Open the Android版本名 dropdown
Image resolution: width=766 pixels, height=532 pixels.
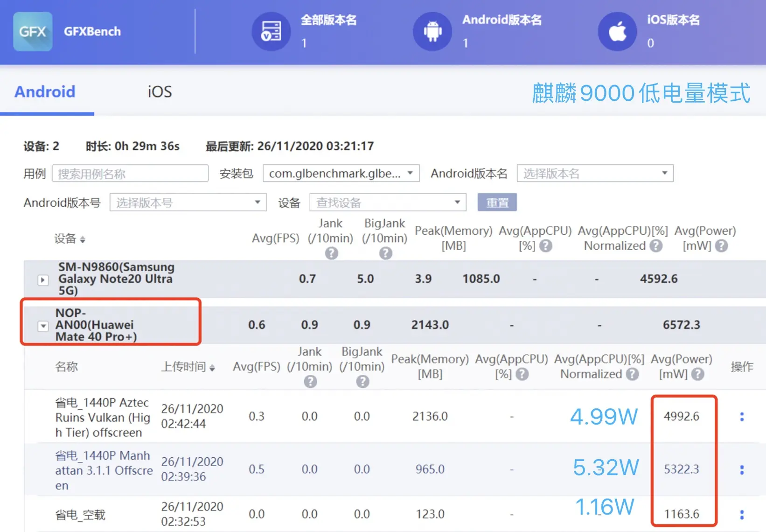(x=595, y=174)
